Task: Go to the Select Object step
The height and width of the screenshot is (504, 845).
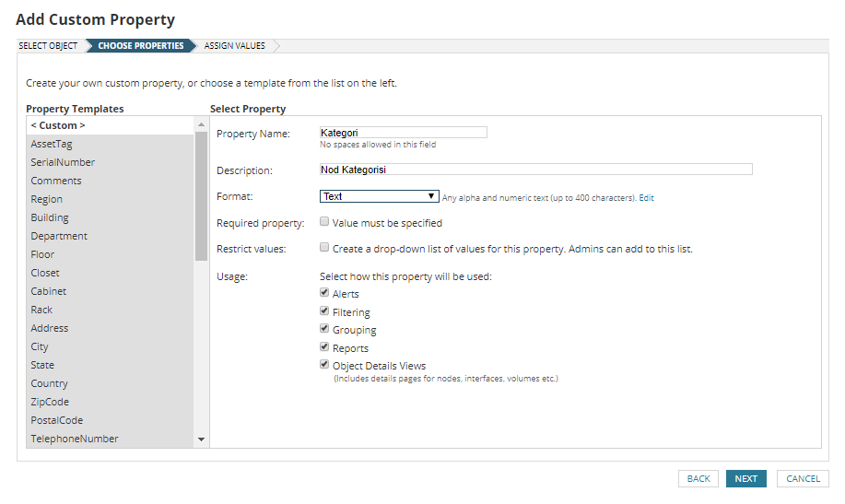Action: click(x=48, y=46)
